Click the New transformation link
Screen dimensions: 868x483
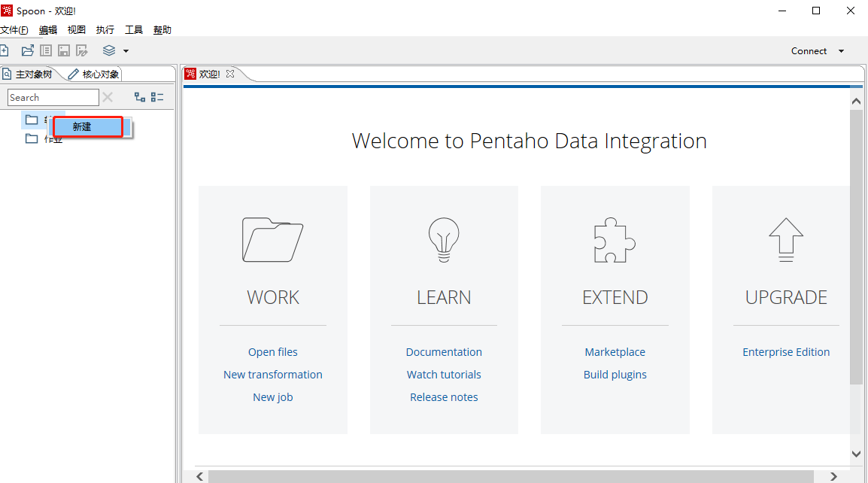(x=273, y=375)
